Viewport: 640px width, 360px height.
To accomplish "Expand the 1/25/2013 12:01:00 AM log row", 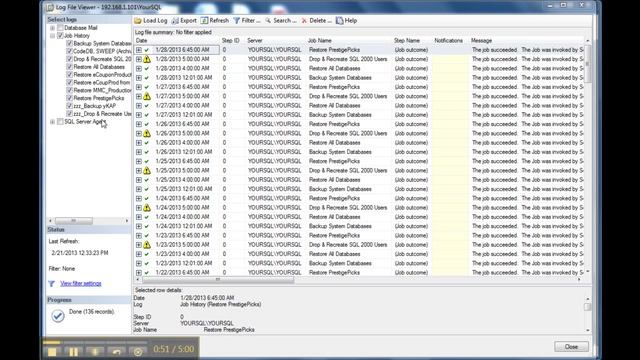I will [139, 189].
